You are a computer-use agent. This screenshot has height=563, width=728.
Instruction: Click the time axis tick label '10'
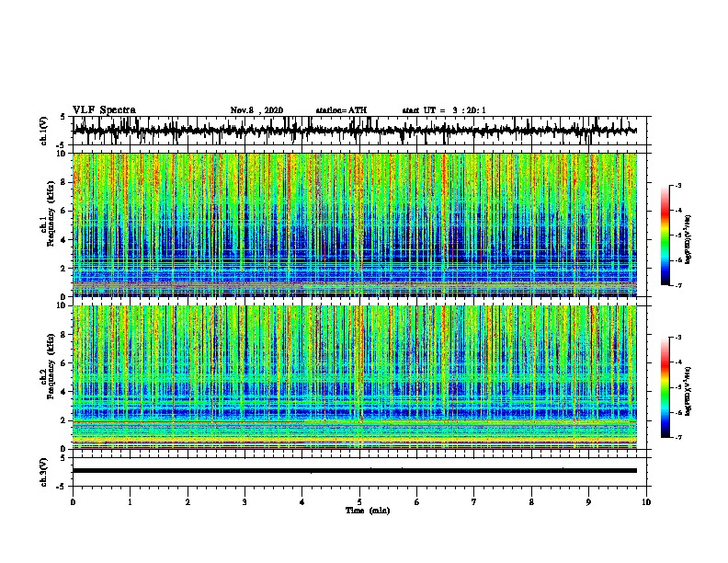[646, 501]
